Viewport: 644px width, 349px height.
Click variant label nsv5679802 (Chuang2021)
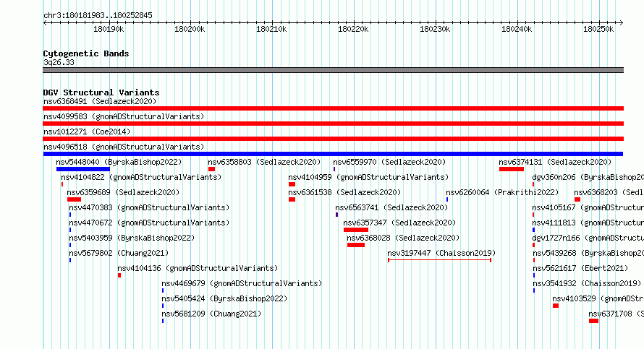click(x=119, y=253)
